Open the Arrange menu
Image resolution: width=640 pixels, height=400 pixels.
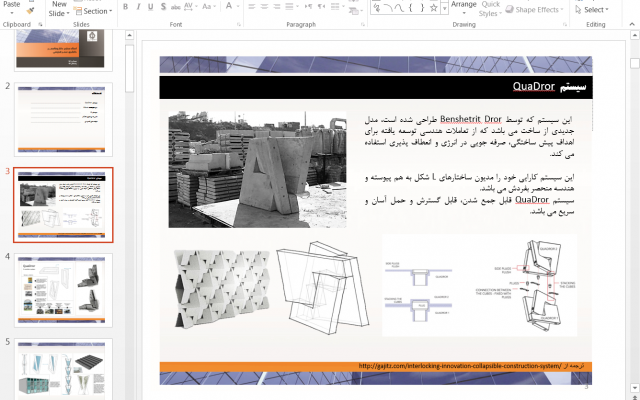pyautogui.click(x=463, y=7)
